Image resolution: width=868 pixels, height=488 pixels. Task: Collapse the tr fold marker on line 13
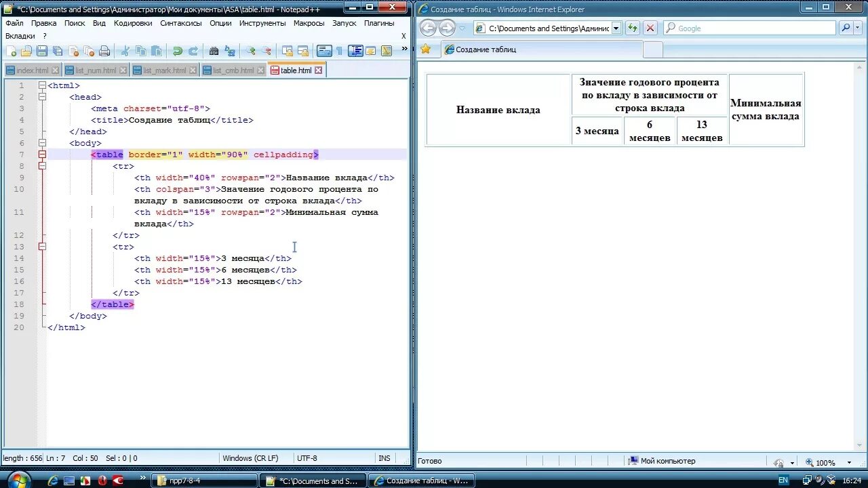[42, 247]
